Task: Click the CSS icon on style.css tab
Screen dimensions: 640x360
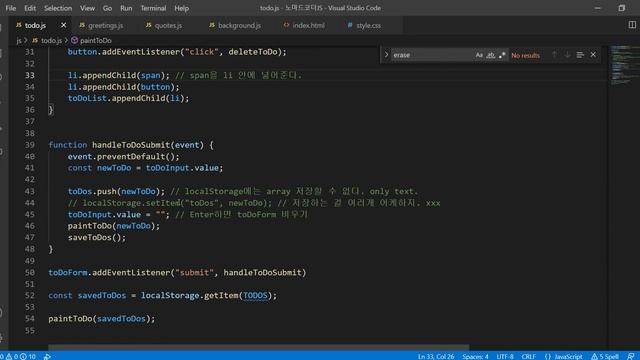Action: coord(350,25)
